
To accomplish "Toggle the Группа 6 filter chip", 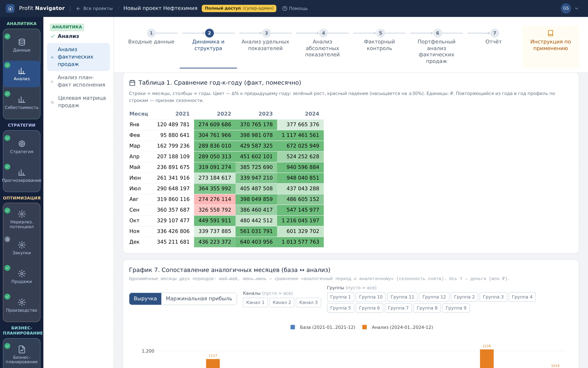I will tap(369, 308).
